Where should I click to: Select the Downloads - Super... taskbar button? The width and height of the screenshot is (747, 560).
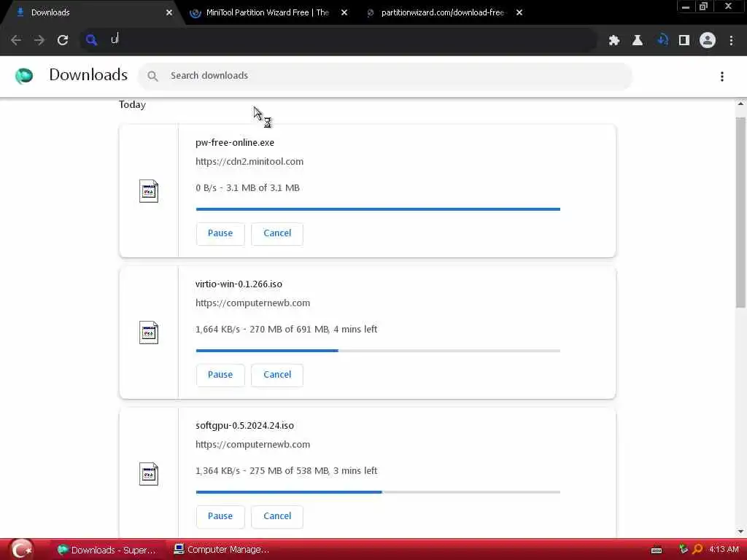point(107,550)
